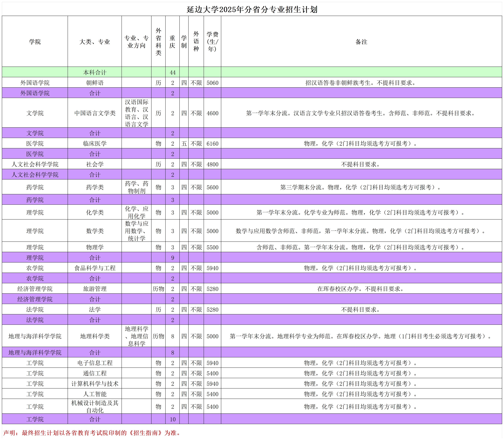
Task: Click 中国语言文学类 cell
Action: click(95, 113)
